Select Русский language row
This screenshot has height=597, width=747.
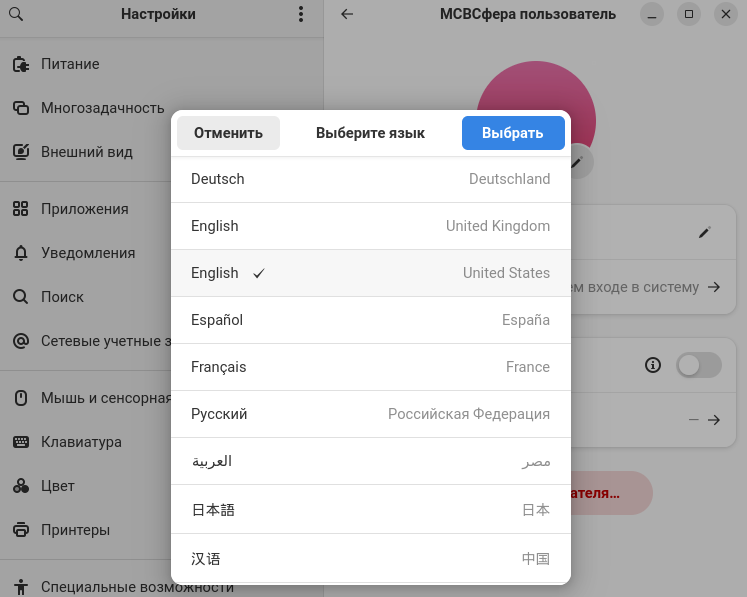tap(371, 414)
